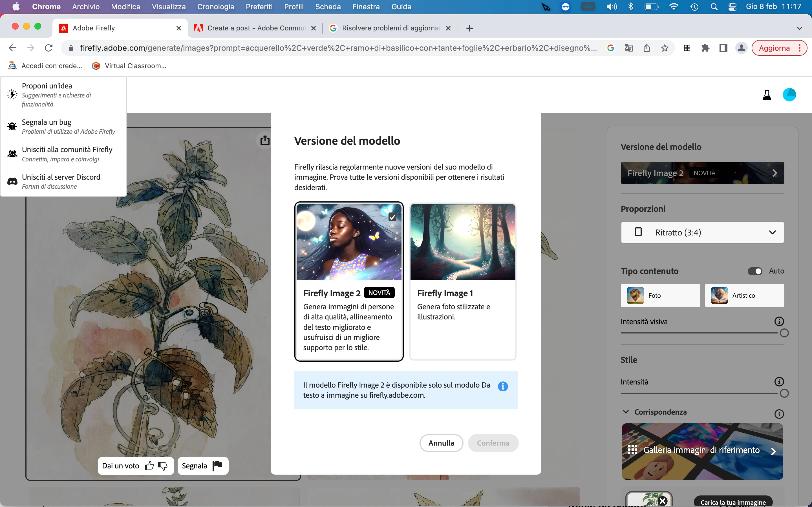Open the Ritratto (3:4) proportions dropdown
This screenshot has width=812, height=507.
pos(702,232)
